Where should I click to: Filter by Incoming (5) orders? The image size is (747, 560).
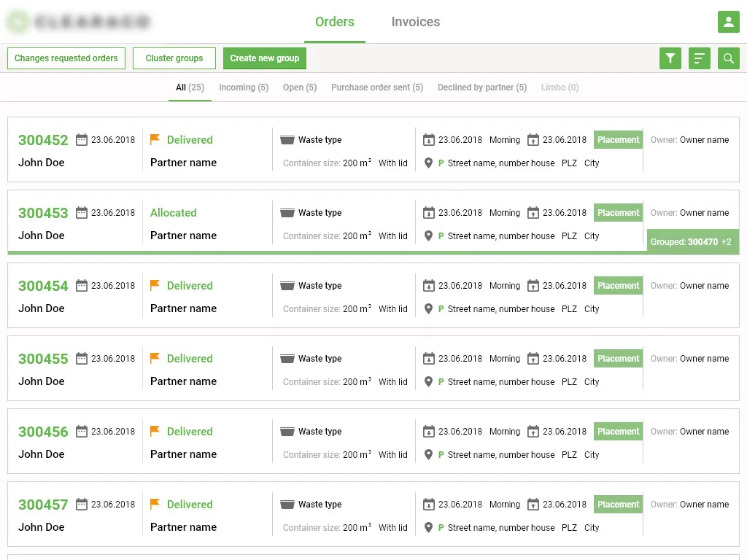click(244, 87)
